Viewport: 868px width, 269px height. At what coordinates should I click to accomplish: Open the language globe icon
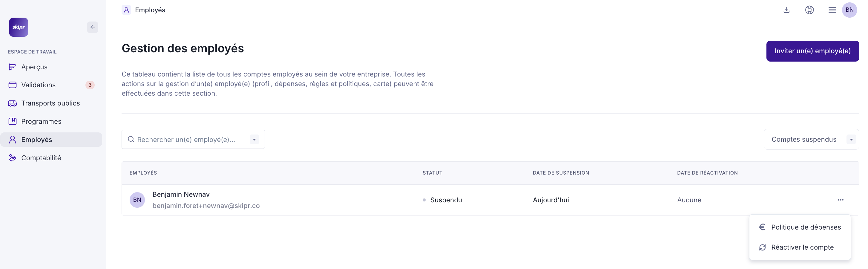coord(809,10)
